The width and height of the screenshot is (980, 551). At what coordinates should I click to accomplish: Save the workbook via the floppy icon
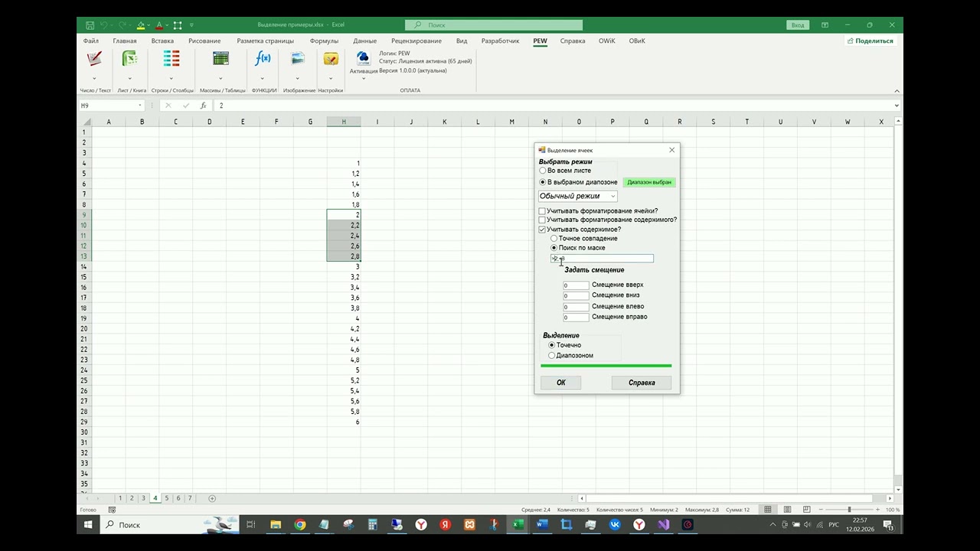(90, 25)
